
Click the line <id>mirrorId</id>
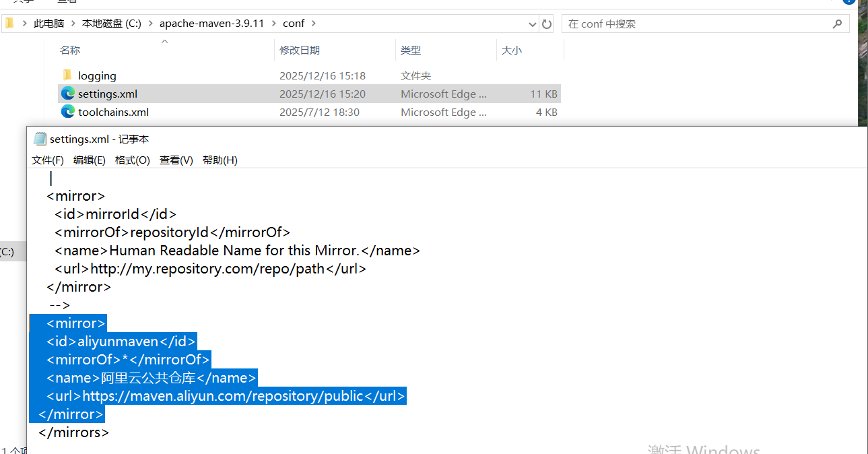(x=116, y=214)
